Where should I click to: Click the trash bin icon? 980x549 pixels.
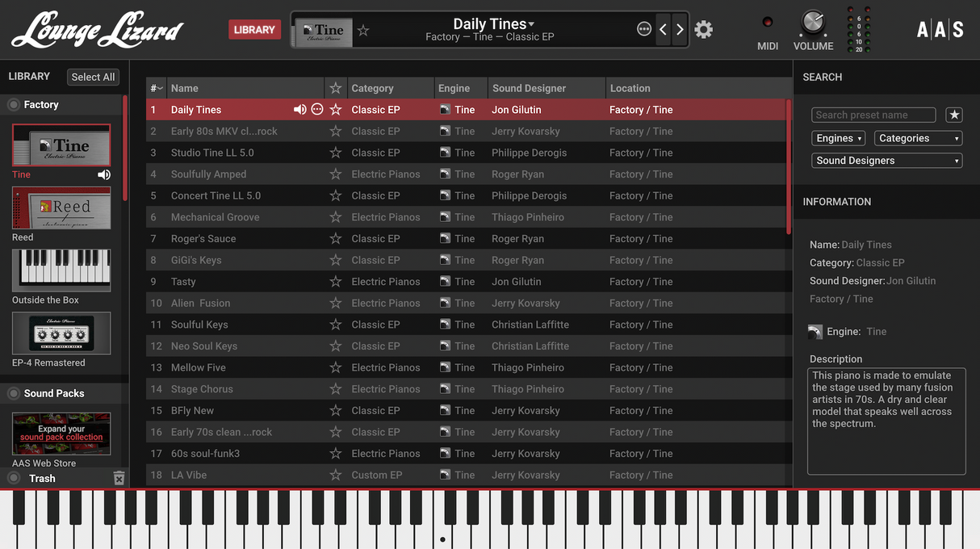tap(119, 479)
